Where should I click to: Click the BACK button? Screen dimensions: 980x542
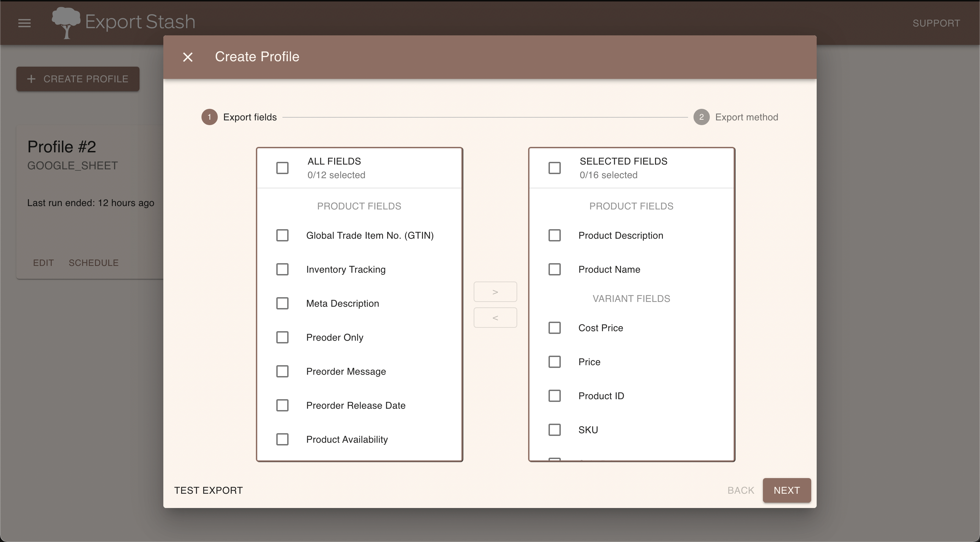740,490
